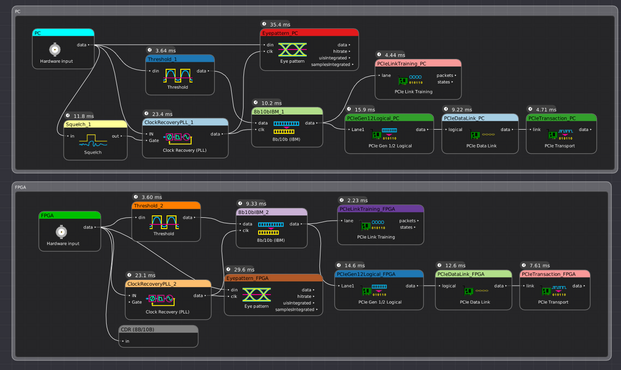Click the 8b10bIBM_1 decoder icon
This screenshot has width=621, height=370.
point(286,128)
